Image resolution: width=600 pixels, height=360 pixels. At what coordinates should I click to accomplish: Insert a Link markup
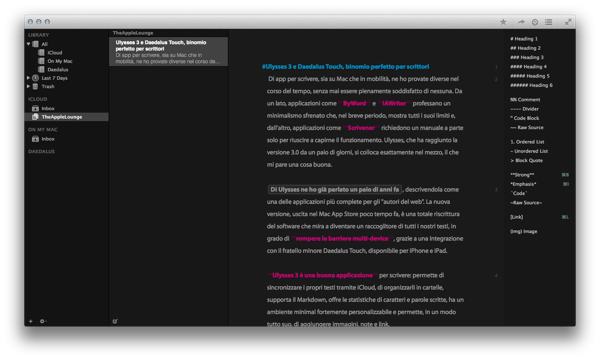point(517,217)
